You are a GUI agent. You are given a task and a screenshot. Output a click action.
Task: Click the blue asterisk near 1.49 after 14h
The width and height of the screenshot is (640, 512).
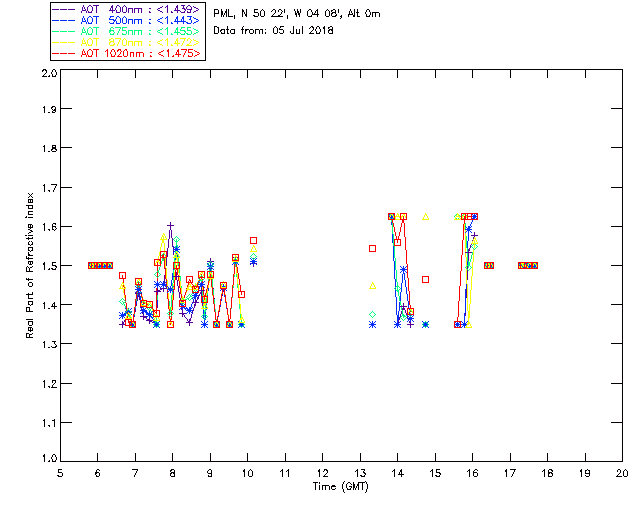(x=403, y=269)
